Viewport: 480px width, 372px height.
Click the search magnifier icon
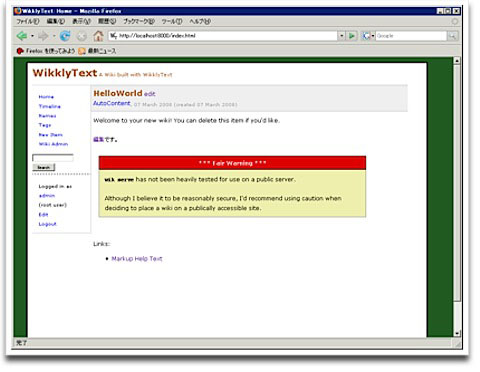coord(452,36)
